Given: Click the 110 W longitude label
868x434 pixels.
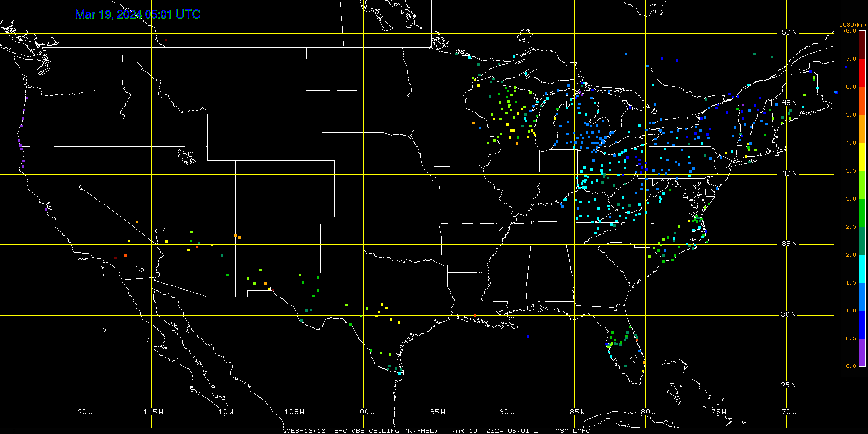Looking at the screenshot, I should pyautogui.click(x=224, y=412).
